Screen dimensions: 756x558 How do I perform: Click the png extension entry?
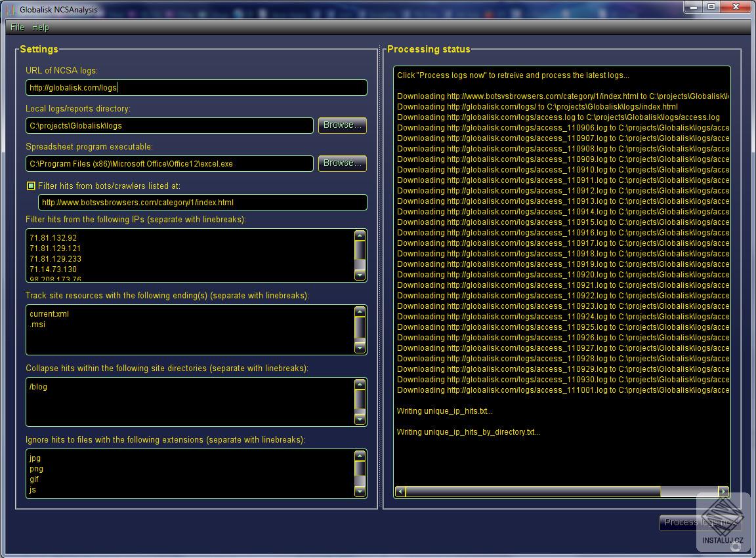(36, 469)
